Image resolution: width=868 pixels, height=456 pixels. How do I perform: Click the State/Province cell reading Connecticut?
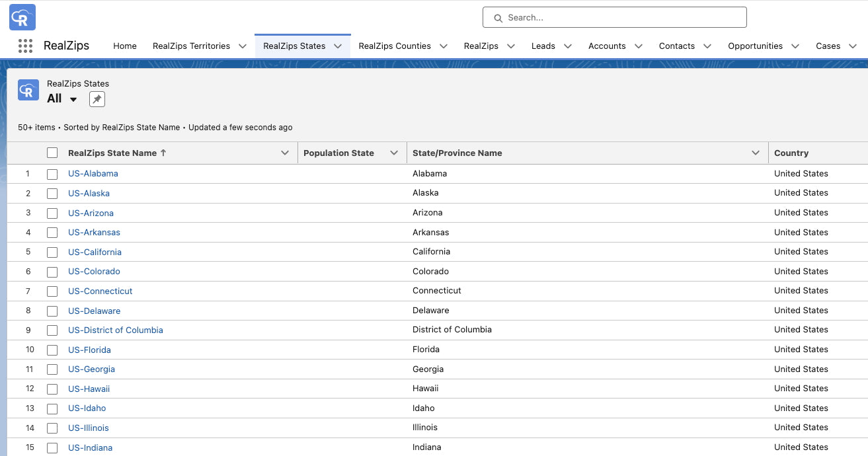(x=437, y=291)
